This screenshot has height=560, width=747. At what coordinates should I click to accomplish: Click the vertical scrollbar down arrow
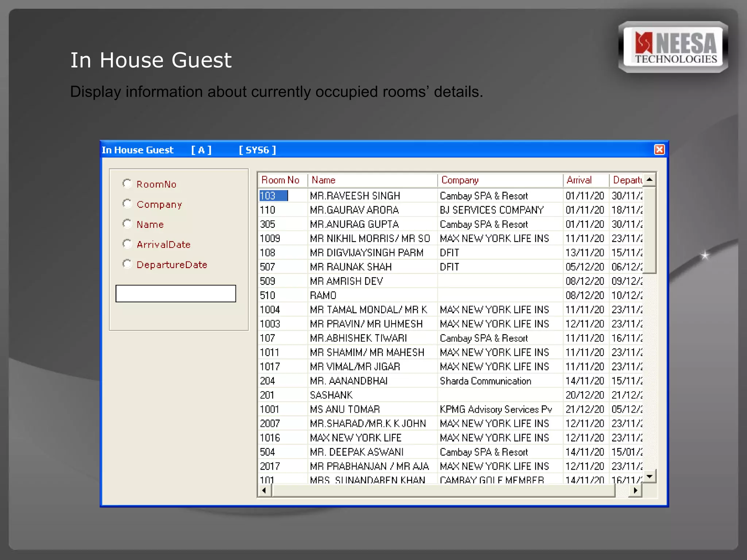pos(650,476)
